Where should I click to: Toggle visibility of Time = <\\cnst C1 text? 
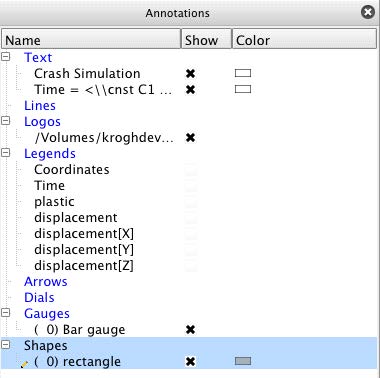190,89
